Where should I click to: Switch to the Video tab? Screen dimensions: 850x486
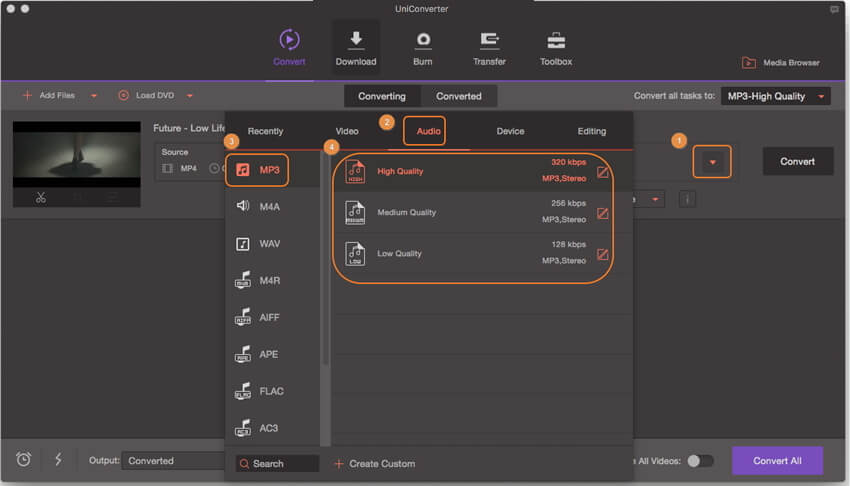(347, 131)
